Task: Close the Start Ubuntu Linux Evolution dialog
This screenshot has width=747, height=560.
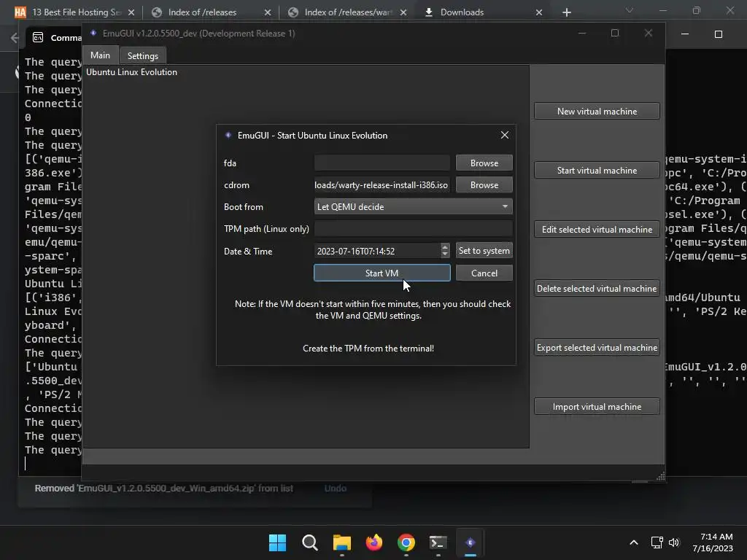Action: point(505,135)
